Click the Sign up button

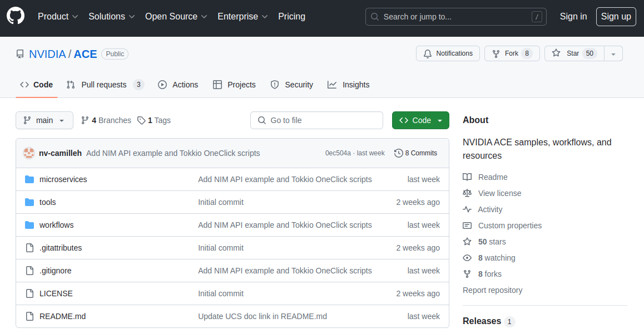616,17
